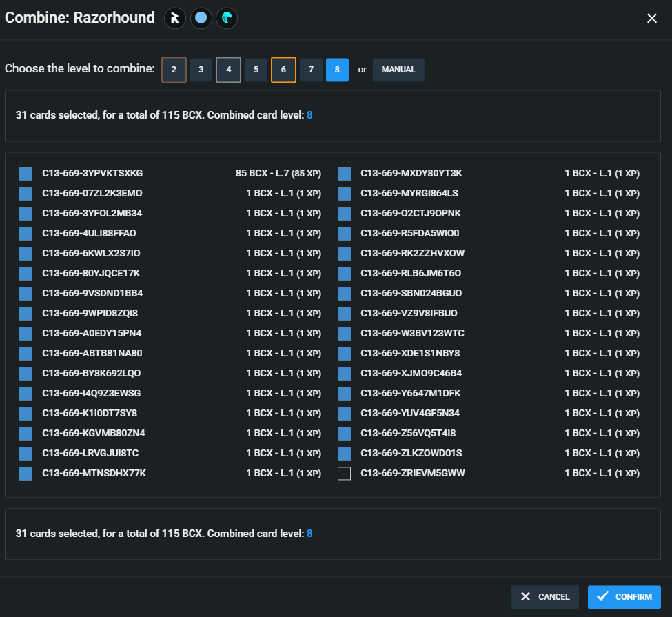This screenshot has height=617, width=672.
Task: Click the blue circle rarity icon
Action: [201, 19]
